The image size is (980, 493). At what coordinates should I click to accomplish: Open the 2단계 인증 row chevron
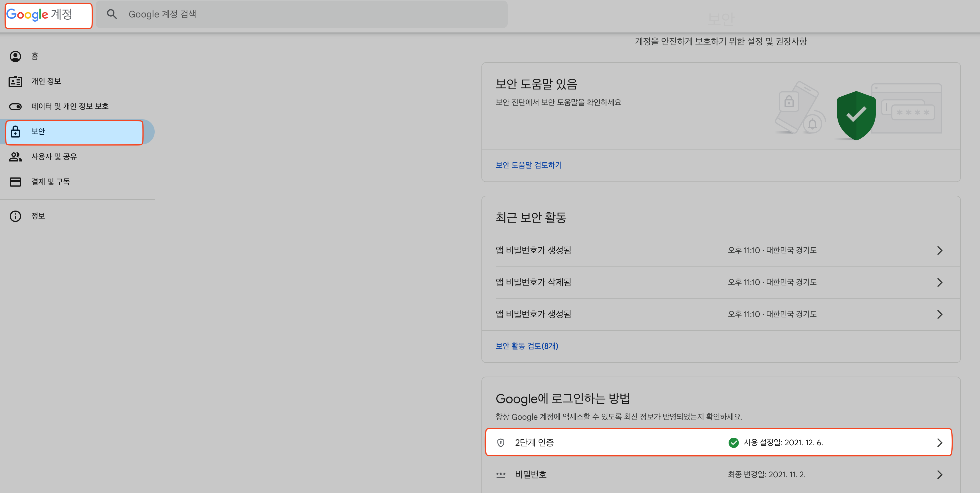pyautogui.click(x=940, y=443)
